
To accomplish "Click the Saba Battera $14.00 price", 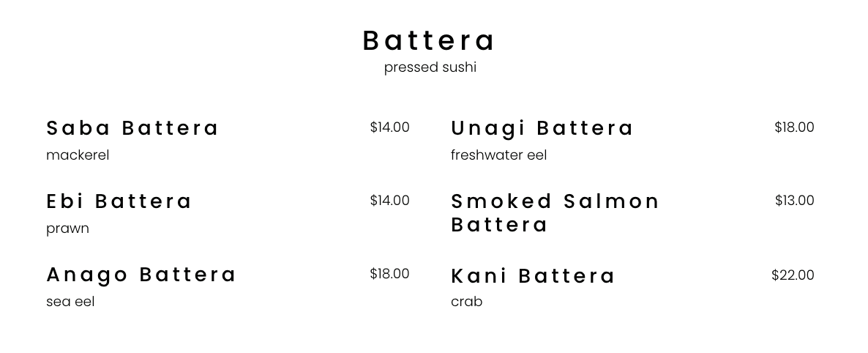I will click(389, 127).
